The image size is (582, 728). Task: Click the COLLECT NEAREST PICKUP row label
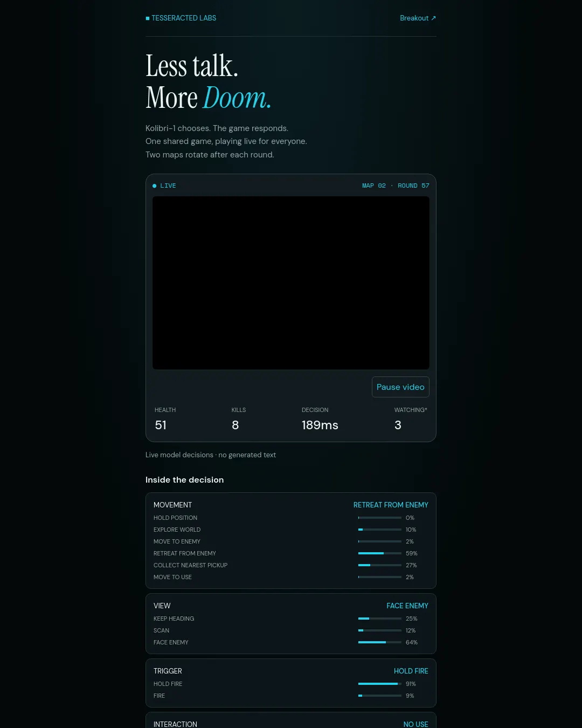(x=190, y=565)
